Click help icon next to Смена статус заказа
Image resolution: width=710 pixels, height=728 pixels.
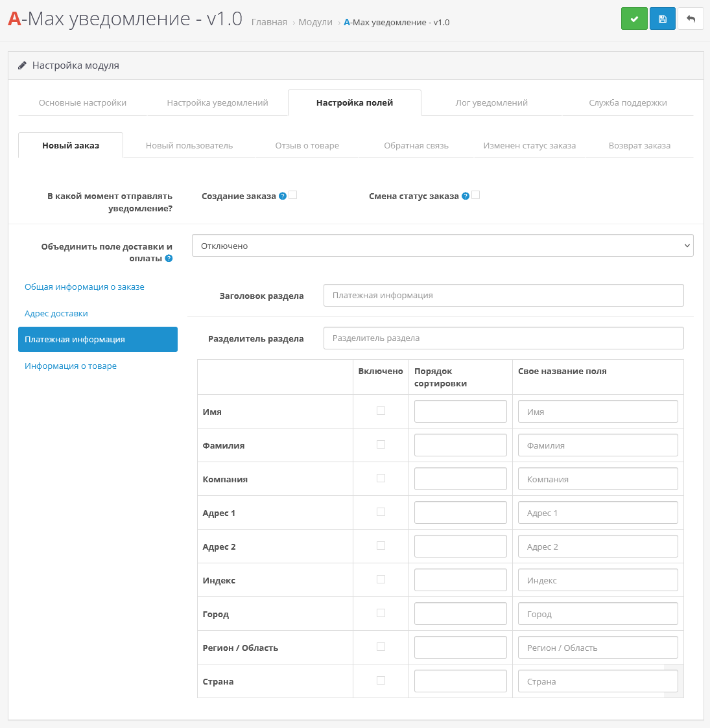466,196
